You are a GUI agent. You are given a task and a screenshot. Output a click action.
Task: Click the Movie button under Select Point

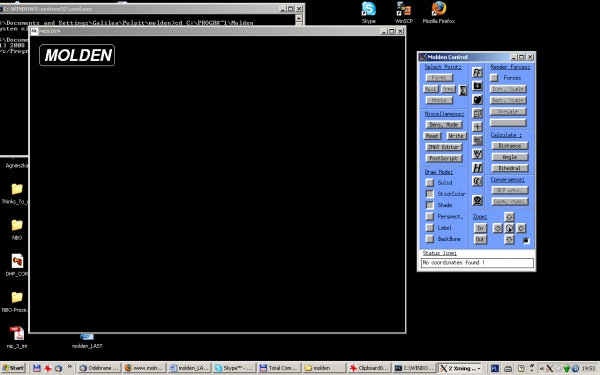point(439,100)
